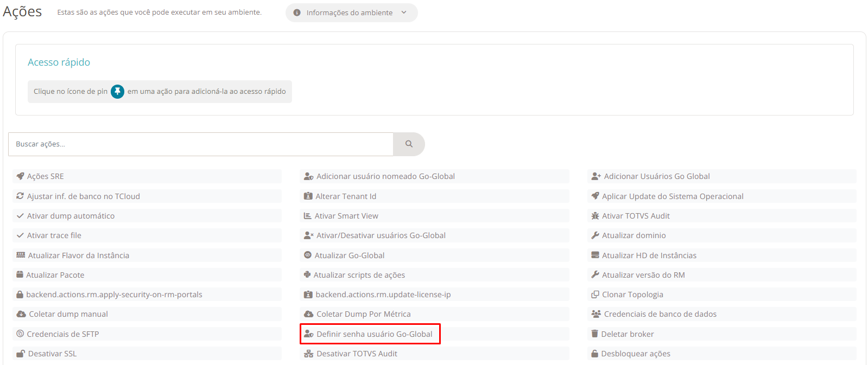Click the checkmark icon beside Ativar trace file
Viewport: 868px width, 365px height.
coord(20,235)
